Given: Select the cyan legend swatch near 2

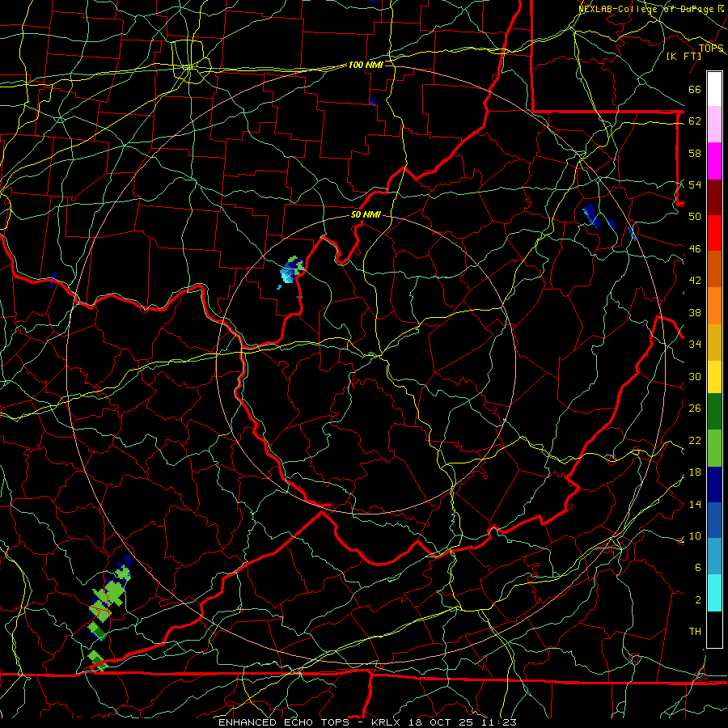Looking at the screenshot, I should 714,593.
